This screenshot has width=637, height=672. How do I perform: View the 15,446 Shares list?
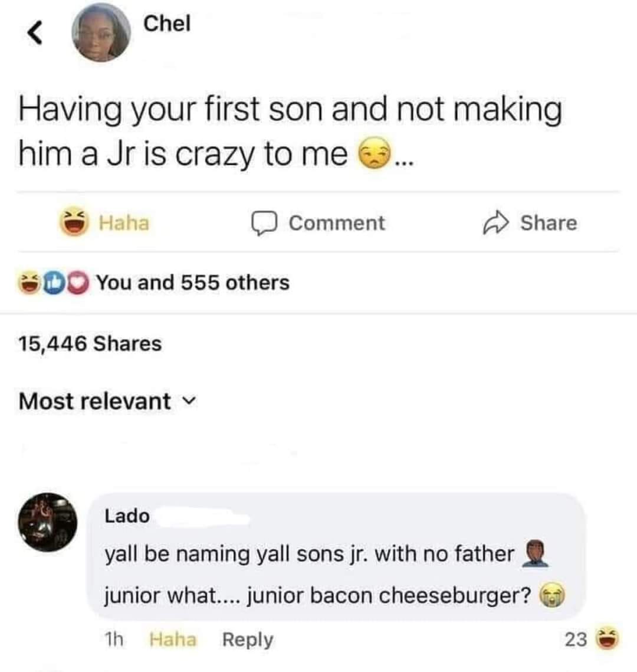coord(90,343)
